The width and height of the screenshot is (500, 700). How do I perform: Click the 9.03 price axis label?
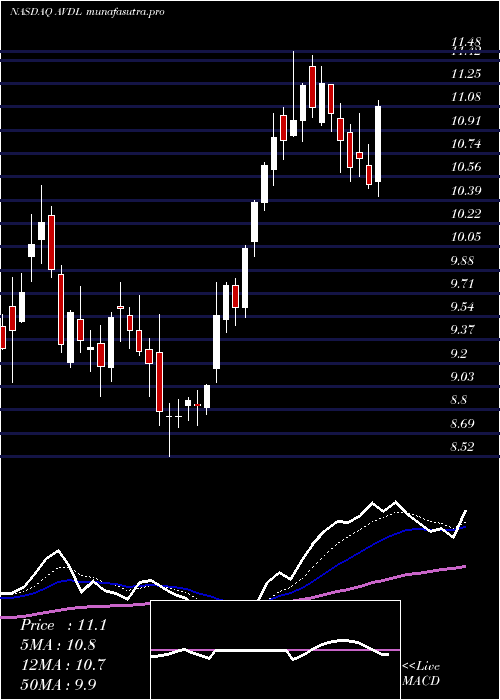[x=463, y=377]
